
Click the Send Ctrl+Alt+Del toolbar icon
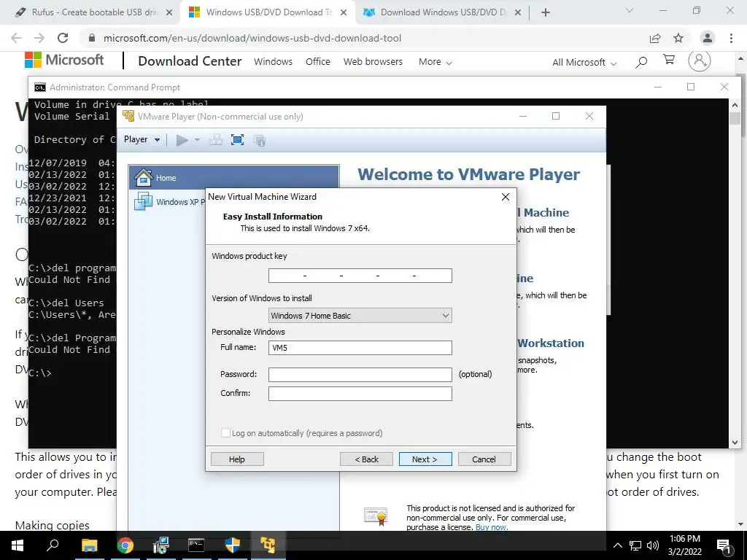tap(216, 140)
